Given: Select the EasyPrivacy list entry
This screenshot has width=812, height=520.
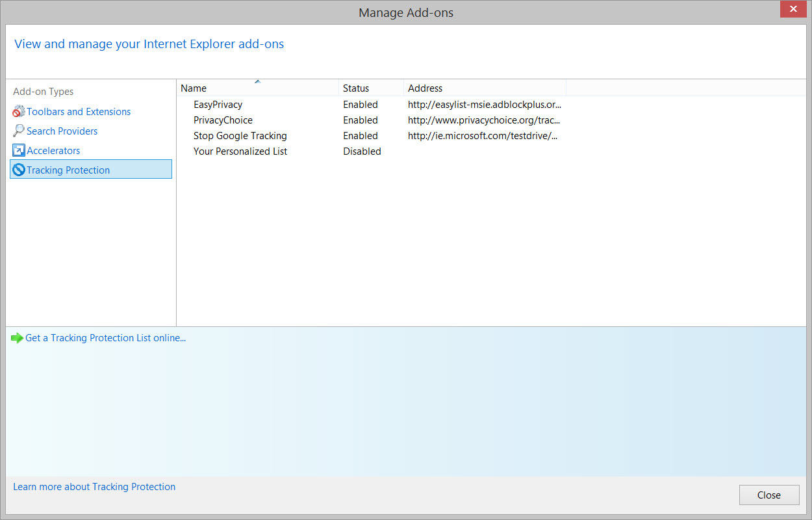Looking at the screenshot, I should click(x=218, y=105).
